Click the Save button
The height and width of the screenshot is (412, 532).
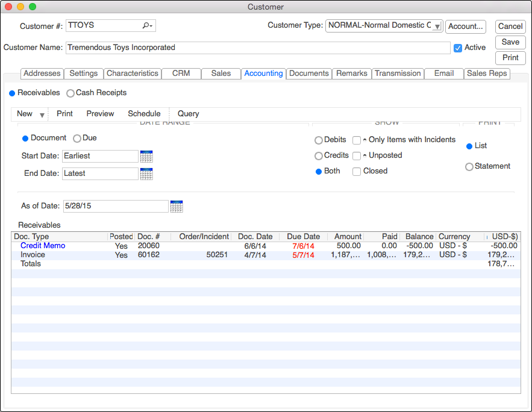[x=510, y=42]
